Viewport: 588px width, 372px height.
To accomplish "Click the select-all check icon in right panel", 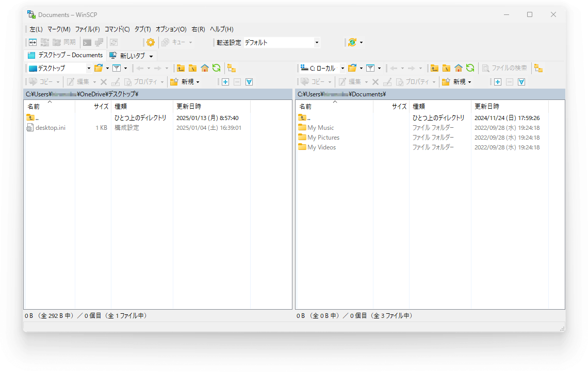I will (521, 82).
